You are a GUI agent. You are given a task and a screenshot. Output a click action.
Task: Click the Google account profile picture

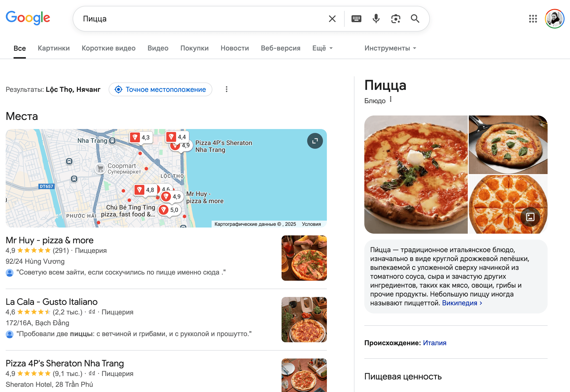coord(554,19)
